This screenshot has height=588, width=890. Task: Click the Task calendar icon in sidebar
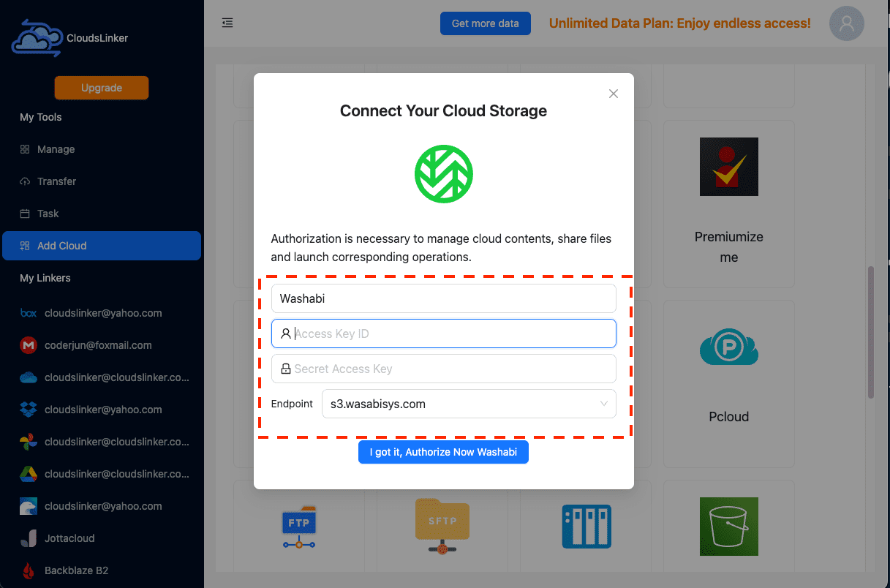click(x=25, y=214)
